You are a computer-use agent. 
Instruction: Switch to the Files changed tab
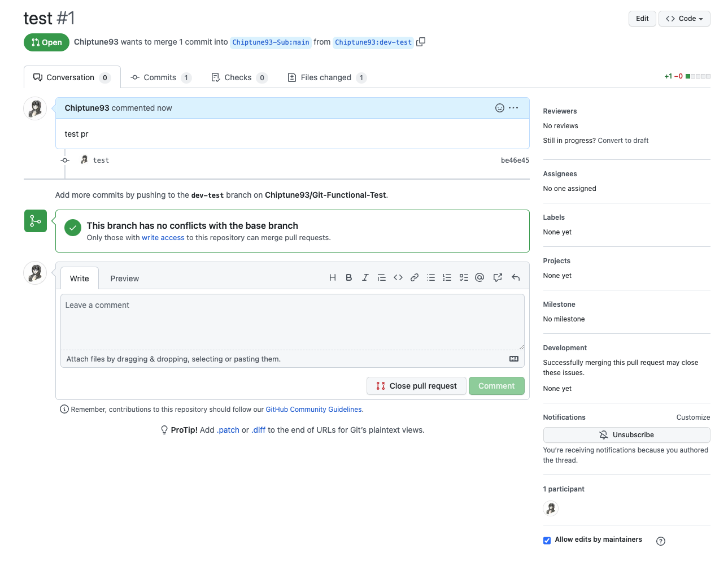tap(327, 77)
